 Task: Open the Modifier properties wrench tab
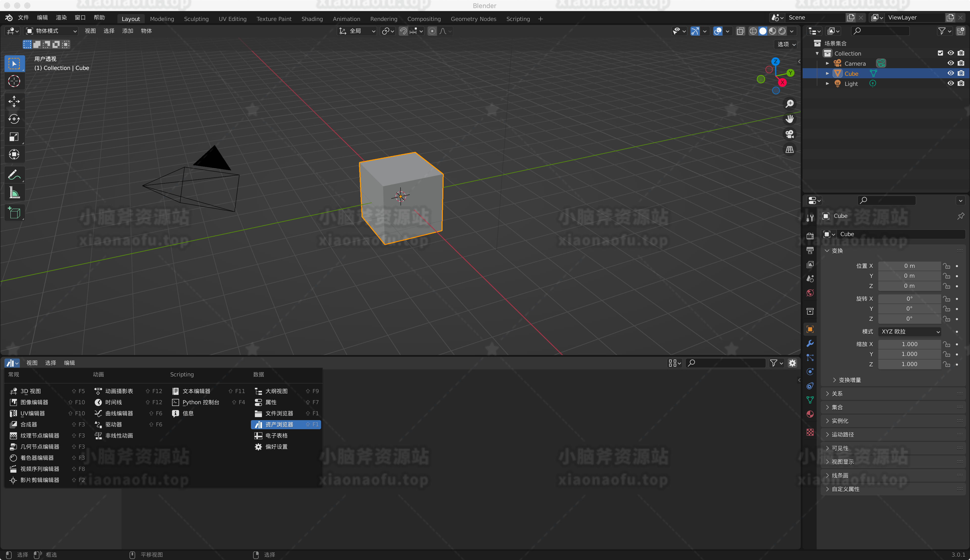pos(810,343)
